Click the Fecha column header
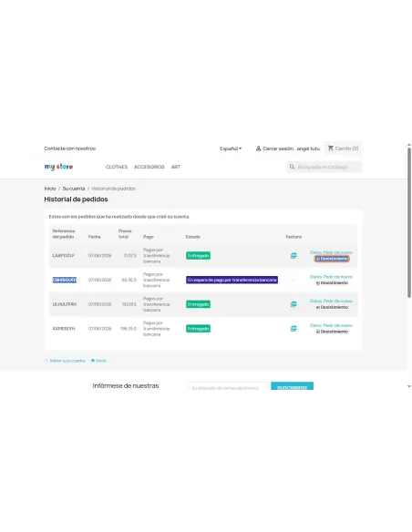The image size is (412, 532). (x=95, y=237)
